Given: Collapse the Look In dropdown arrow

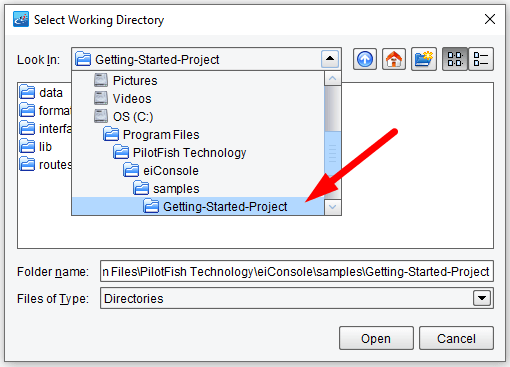Looking at the screenshot, I should pyautogui.click(x=330, y=59).
